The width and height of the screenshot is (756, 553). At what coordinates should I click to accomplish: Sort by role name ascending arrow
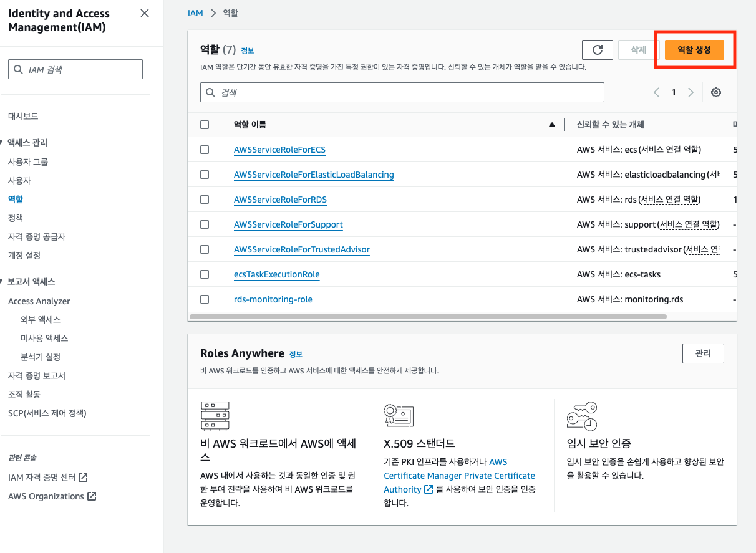coord(551,125)
